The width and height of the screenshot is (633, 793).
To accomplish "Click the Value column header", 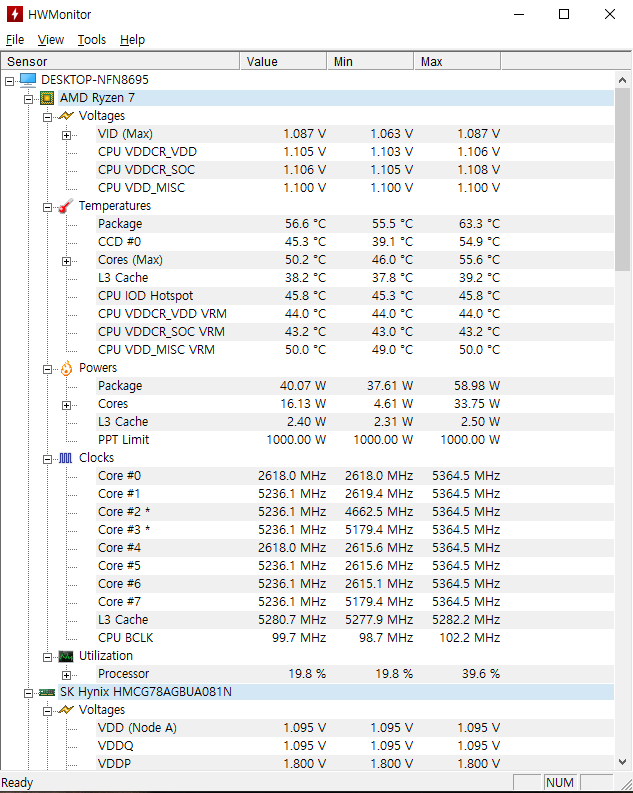I will tap(283, 61).
